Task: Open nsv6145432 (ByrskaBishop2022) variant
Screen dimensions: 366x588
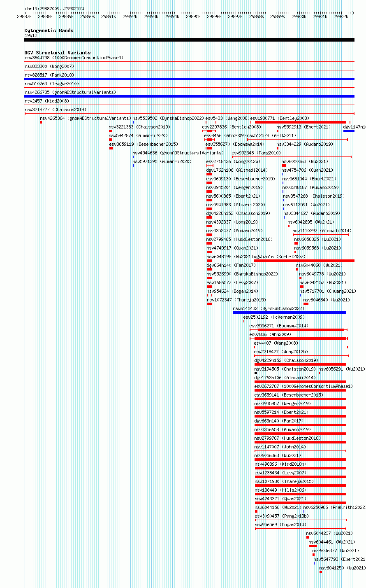Action: (x=269, y=308)
